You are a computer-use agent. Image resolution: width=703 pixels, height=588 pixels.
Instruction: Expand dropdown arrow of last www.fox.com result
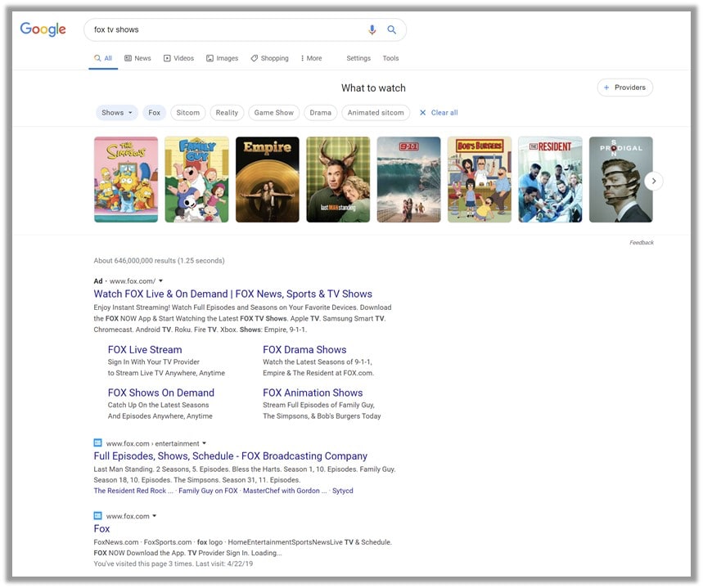[x=155, y=516]
